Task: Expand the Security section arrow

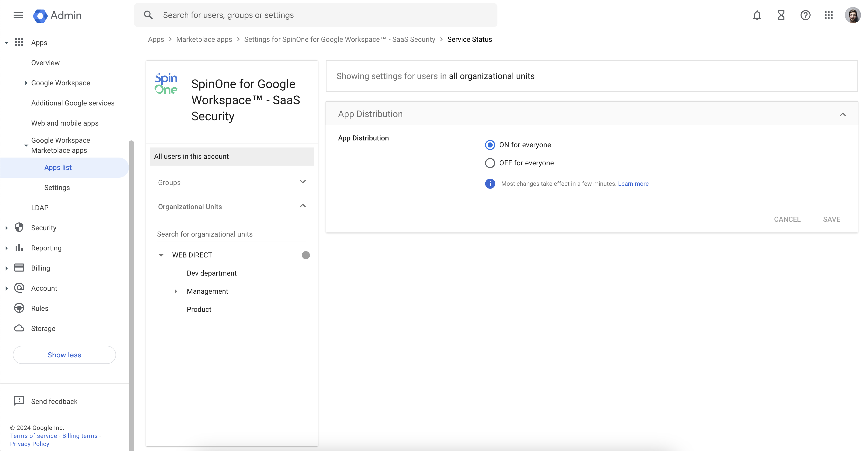Action: tap(6, 228)
